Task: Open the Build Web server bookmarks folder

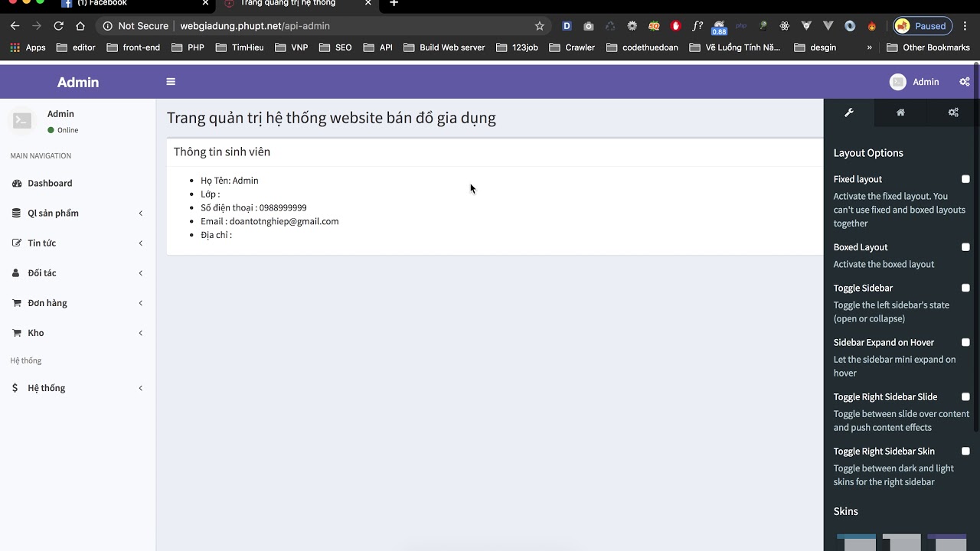Action: [x=444, y=47]
